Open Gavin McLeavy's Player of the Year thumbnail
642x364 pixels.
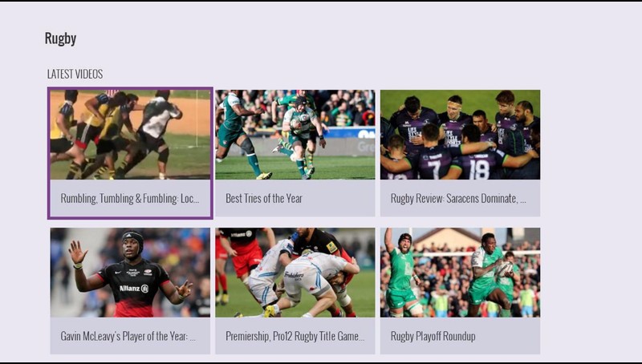(130, 273)
